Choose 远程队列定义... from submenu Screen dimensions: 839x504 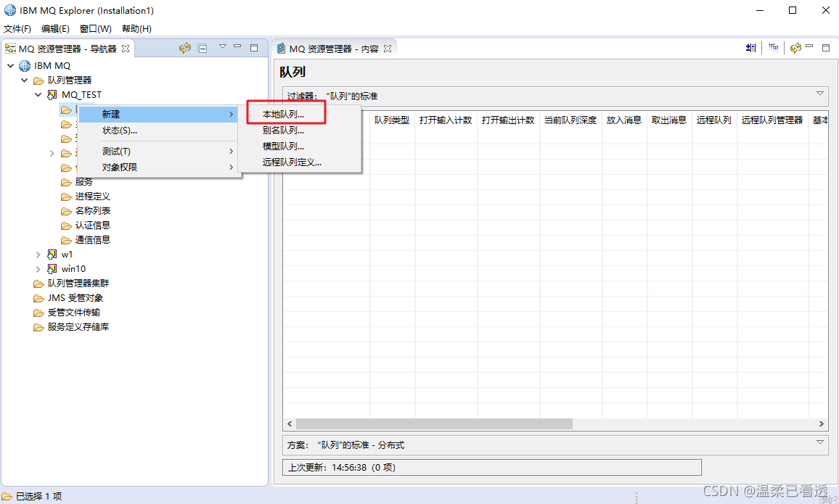(300, 162)
